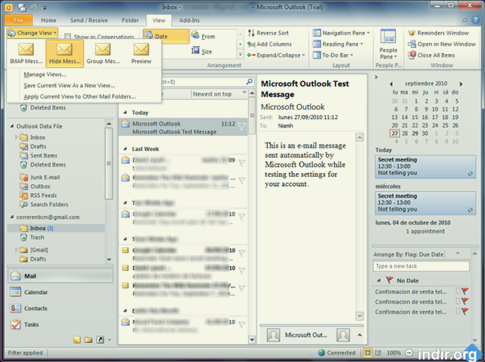
Task: Collapse the Last Week message group
Action: coord(125,149)
